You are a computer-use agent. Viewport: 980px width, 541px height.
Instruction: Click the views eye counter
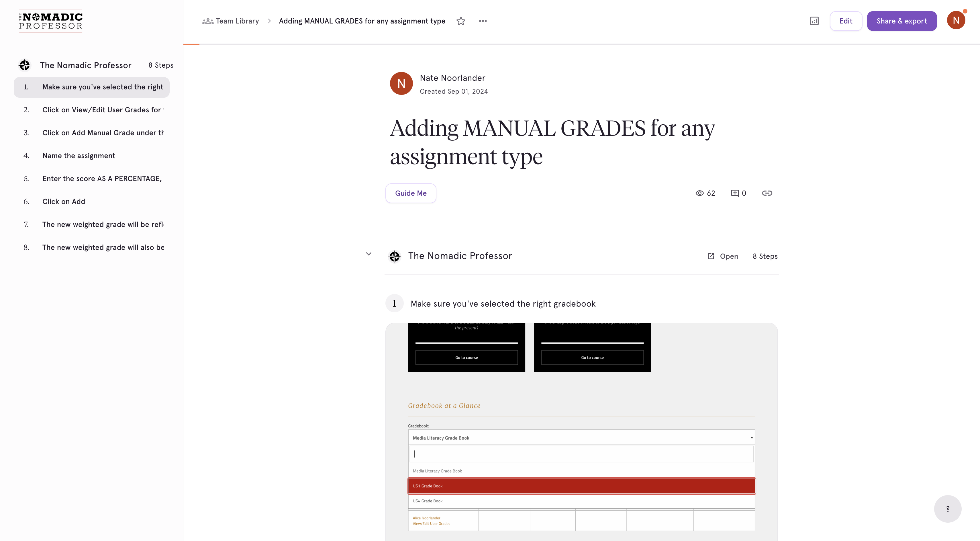[705, 193]
